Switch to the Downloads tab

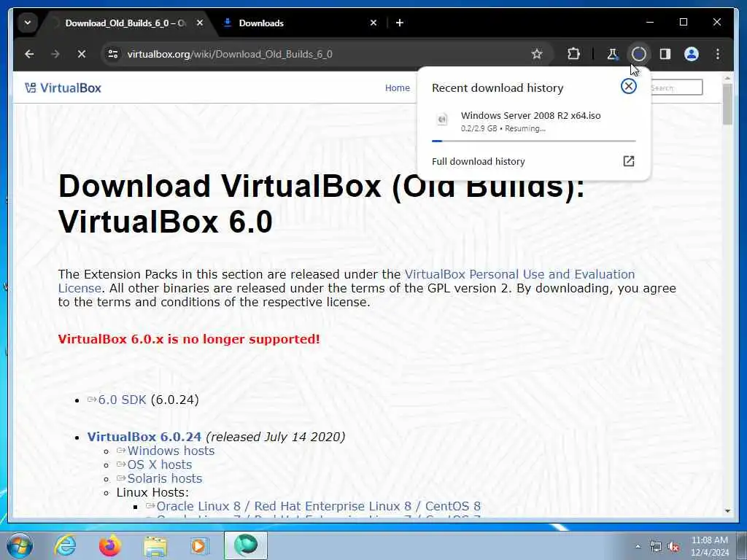[x=300, y=23]
